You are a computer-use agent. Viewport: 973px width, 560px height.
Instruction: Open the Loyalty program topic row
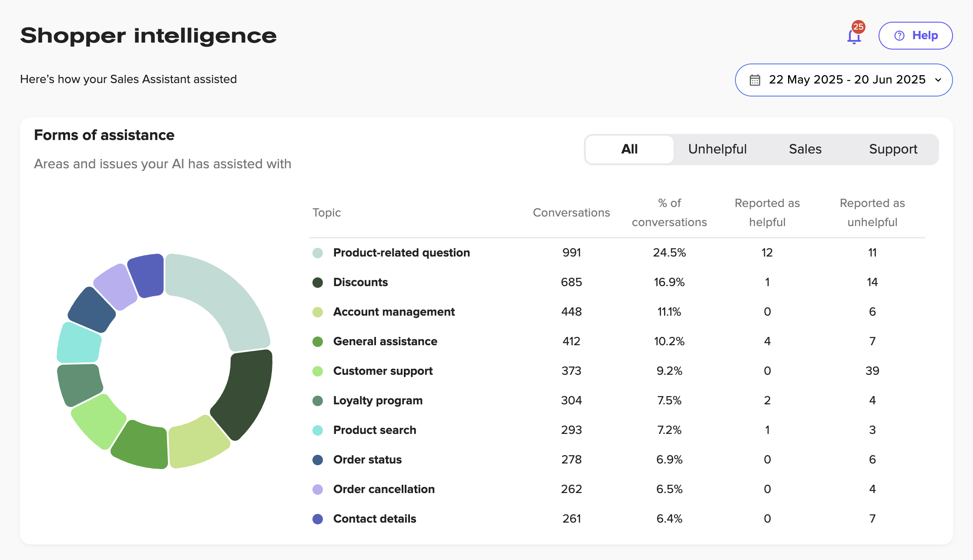pos(378,401)
